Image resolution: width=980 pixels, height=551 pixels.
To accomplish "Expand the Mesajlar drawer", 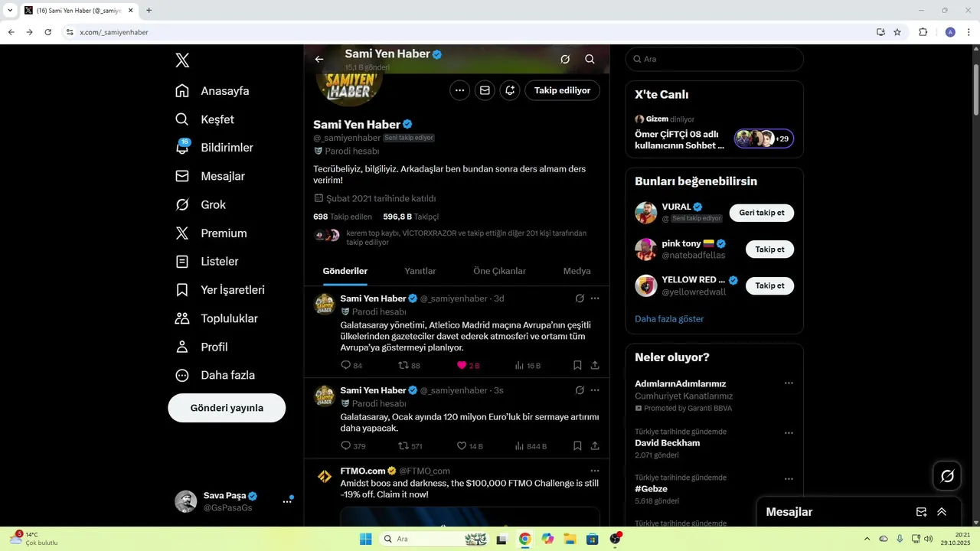I will [x=942, y=512].
